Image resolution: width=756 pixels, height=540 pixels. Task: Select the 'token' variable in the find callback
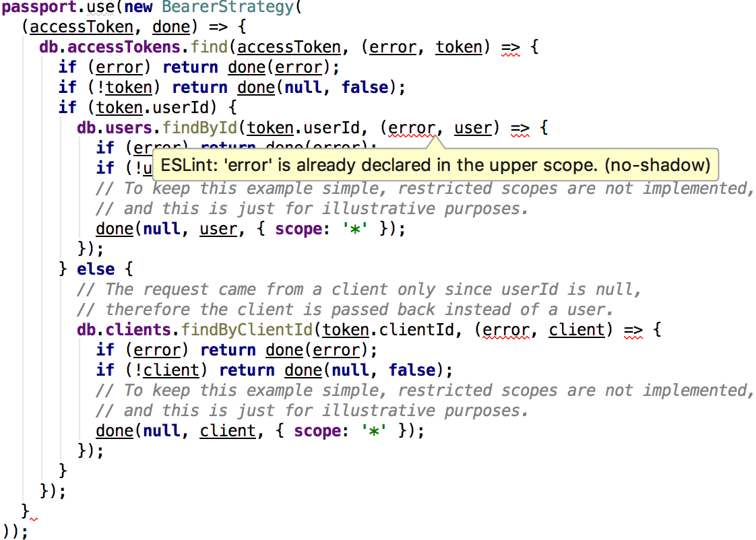[x=459, y=47]
